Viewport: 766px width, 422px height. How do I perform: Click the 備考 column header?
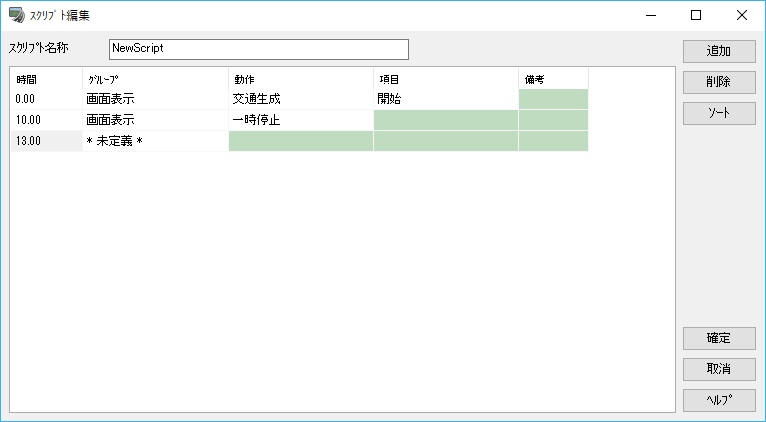[553, 79]
